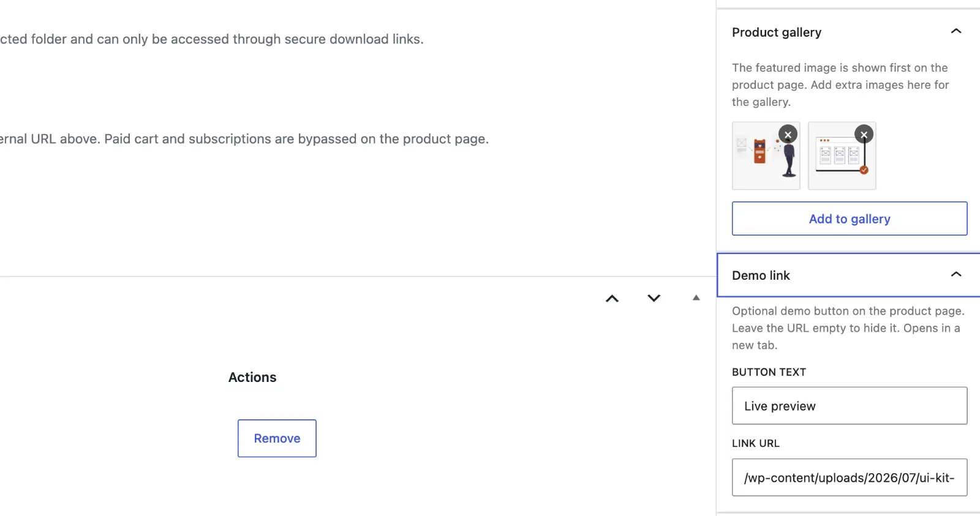The image size is (980, 516).
Task: Click the Remove button under Actions
Action: (x=277, y=438)
